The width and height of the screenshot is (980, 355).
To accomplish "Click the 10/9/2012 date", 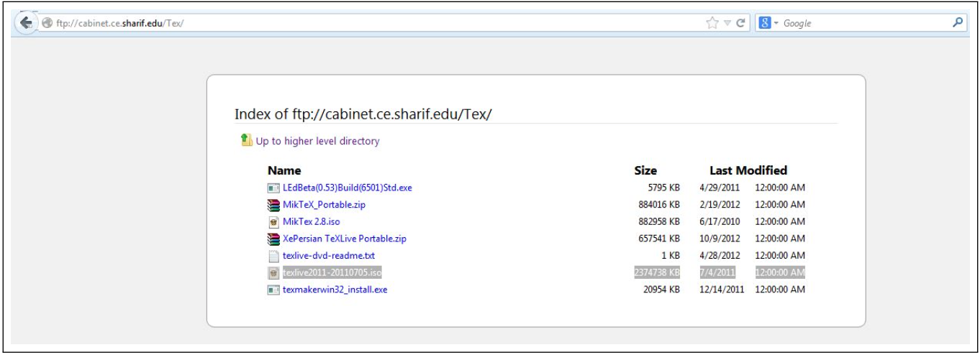I will [720, 239].
